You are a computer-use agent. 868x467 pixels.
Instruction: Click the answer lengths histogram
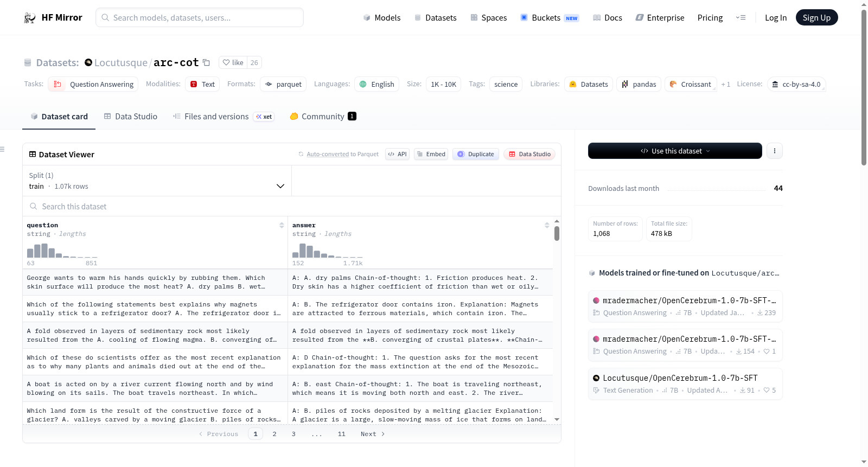[x=328, y=251]
